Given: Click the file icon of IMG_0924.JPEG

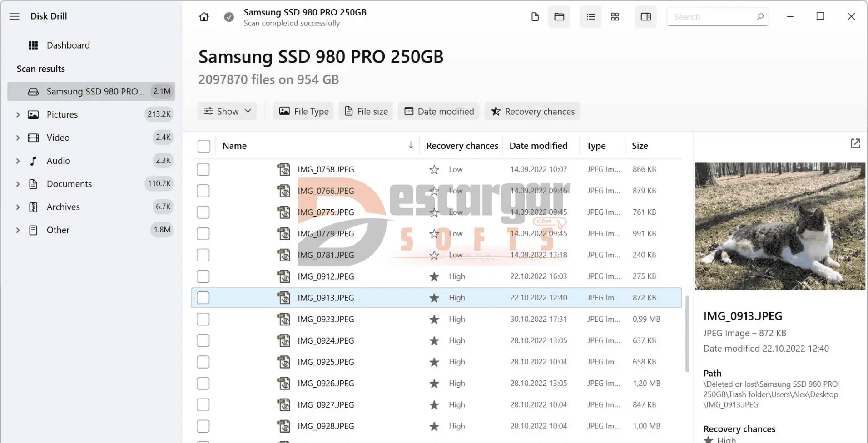Looking at the screenshot, I should pyautogui.click(x=284, y=340).
